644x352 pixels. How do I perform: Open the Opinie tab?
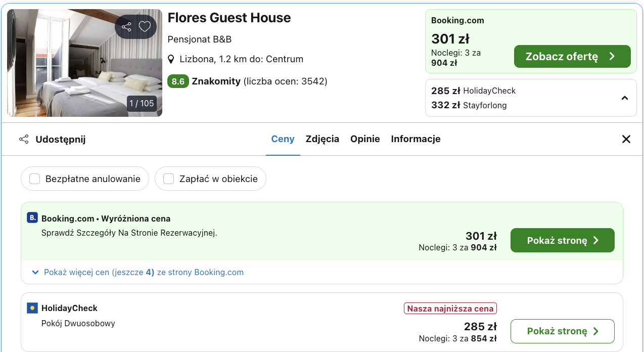[365, 139]
